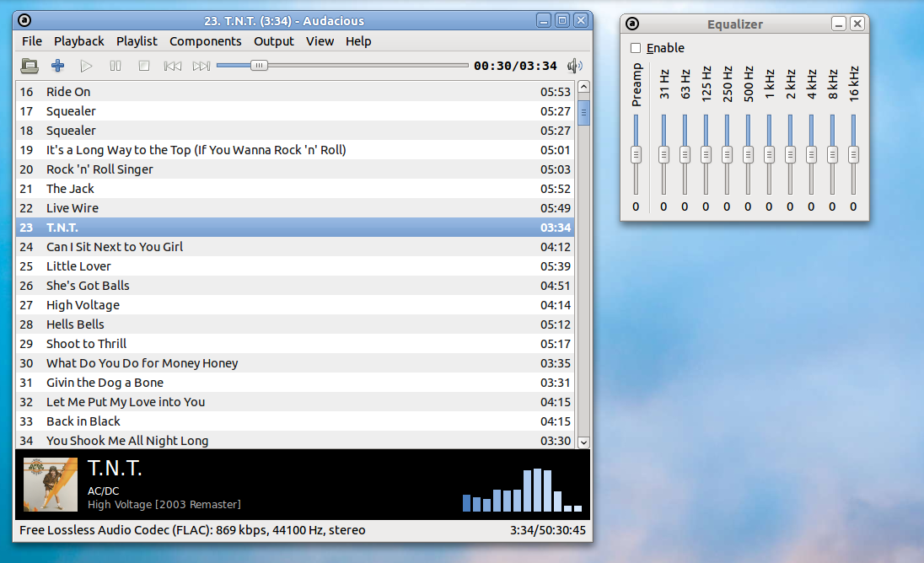Image resolution: width=924 pixels, height=563 pixels.
Task: Click the 3:34/50:30:45 playlist length text
Action: [548, 530]
